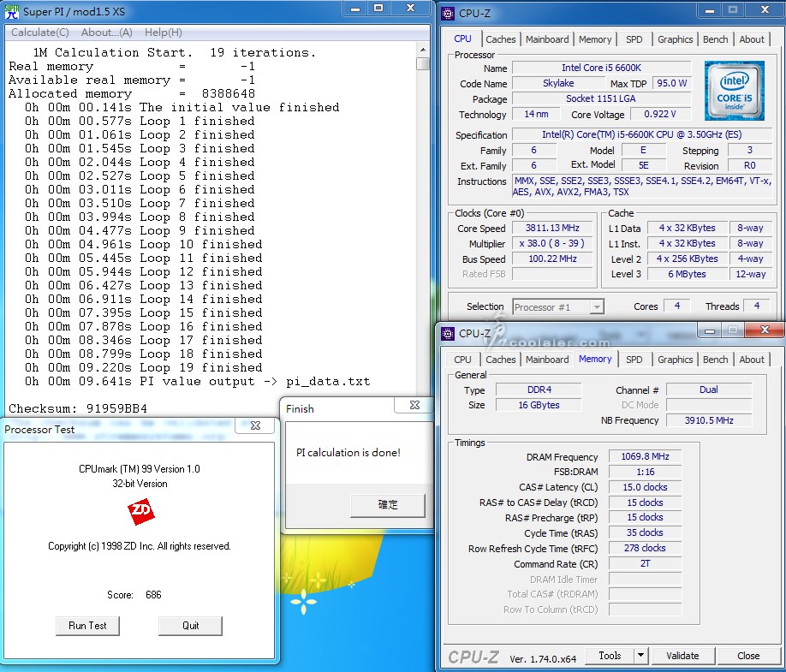Click the NB Frequency value 3910.5 MHz
Screen dimensions: 786x672
click(709, 420)
